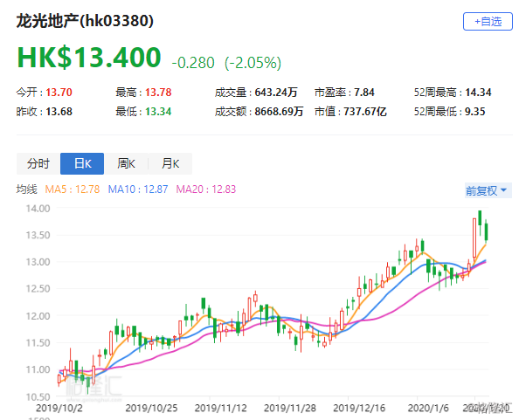519x420 pixels.
Task: Click the 52周最低 value 9.35
Action: pyautogui.click(x=475, y=112)
